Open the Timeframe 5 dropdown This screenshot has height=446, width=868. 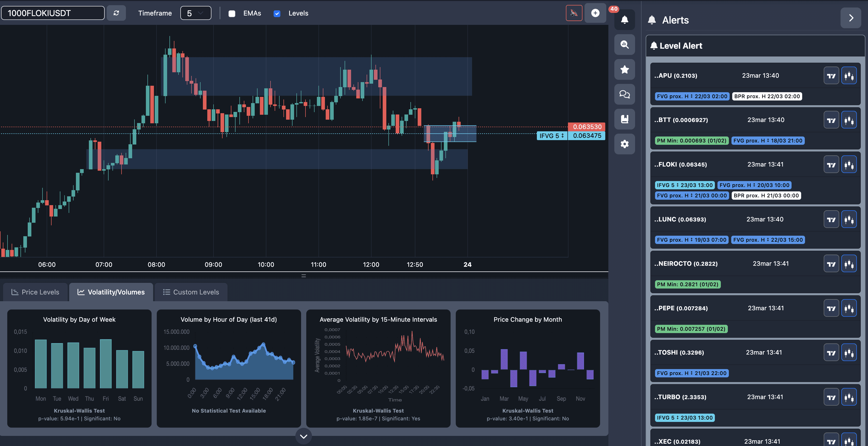click(196, 13)
